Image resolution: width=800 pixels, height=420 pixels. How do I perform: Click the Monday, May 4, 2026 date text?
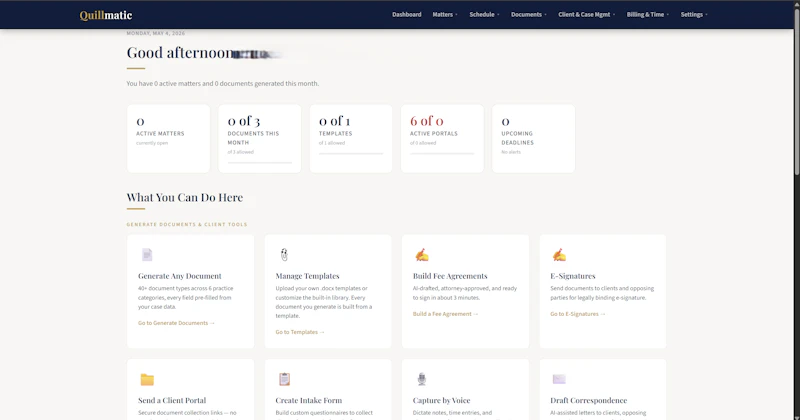[x=156, y=33]
